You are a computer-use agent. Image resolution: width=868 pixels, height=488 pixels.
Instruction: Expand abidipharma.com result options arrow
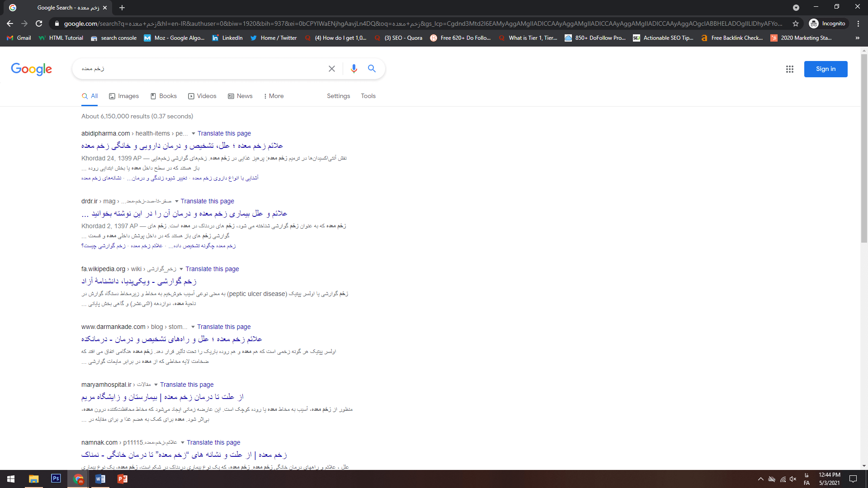[x=193, y=134]
